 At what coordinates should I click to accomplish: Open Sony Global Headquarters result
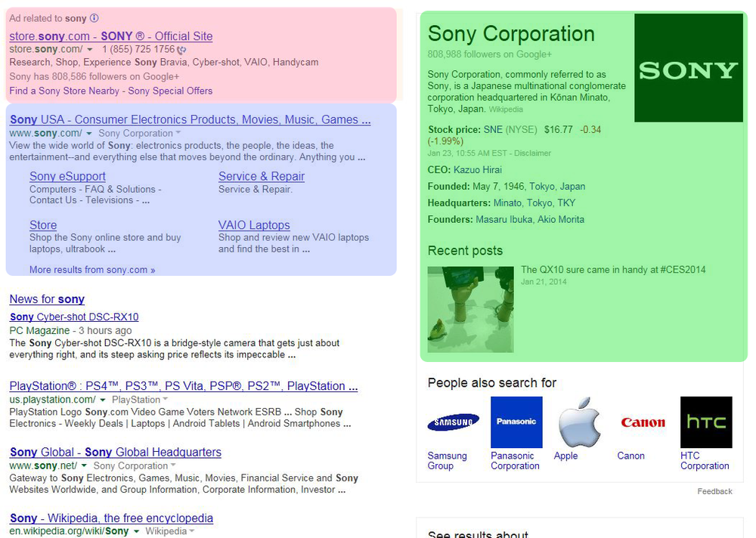(x=116, y=452)
